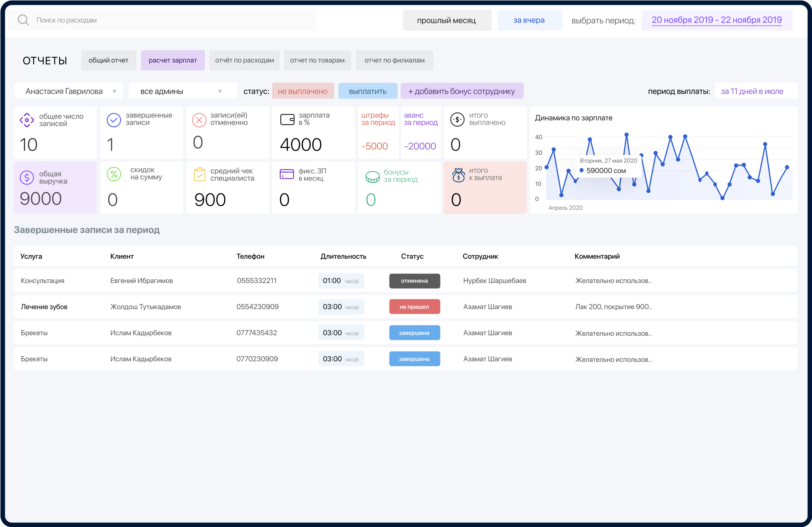This screenshot has width=812, height=527.
Task: Open the date range 20 ноября 2019 picker
Action: (x=717, y=20)
